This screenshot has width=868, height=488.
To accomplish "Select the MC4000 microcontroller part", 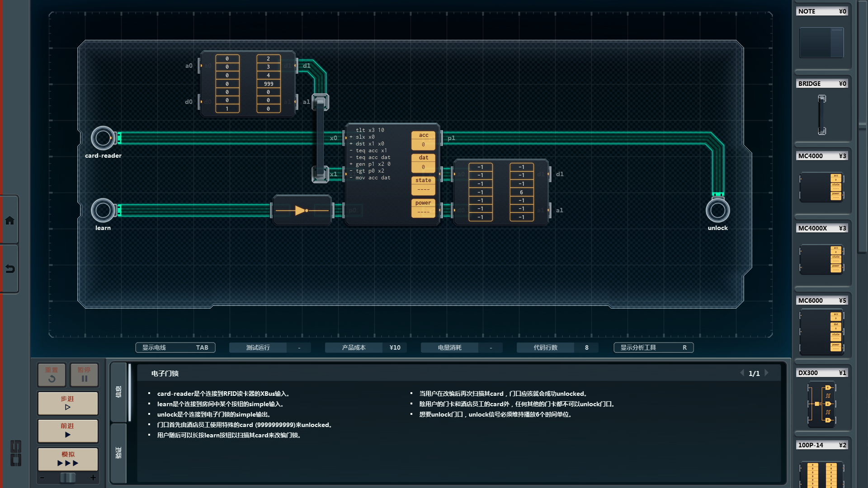I will point(821,187).
